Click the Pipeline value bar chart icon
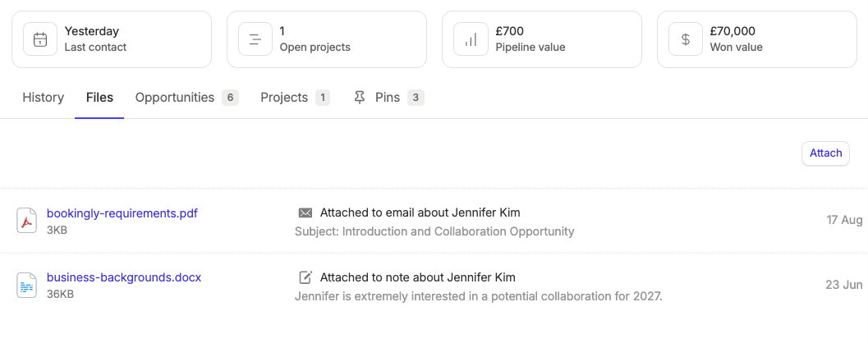The height and width of the screenshot is (343, 868). tap(471, 39)
